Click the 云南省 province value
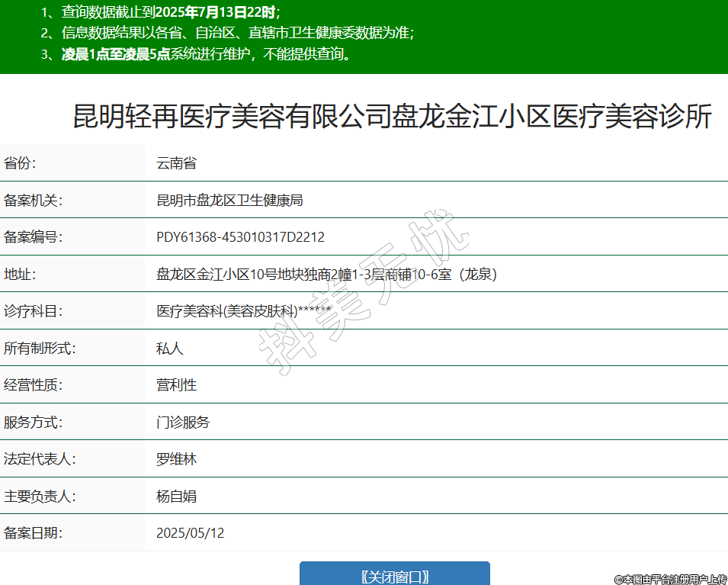 coord(176,163)
